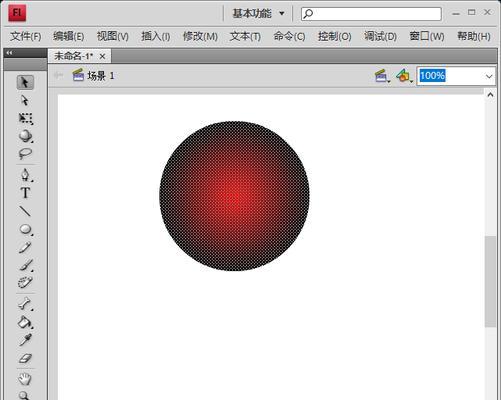Select the Eraser tool
This screenshot has height=400, width=501.
click(25, 358)
